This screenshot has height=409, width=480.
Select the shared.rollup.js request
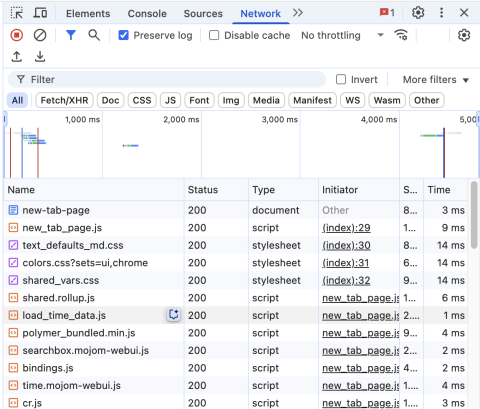[x=235, y=298]
